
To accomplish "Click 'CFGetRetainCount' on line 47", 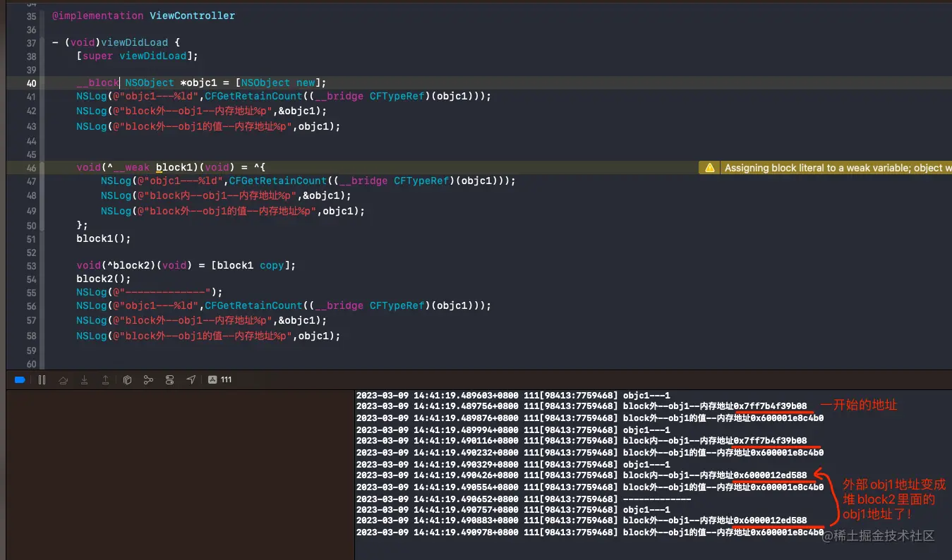I will [x=278, y=181].
